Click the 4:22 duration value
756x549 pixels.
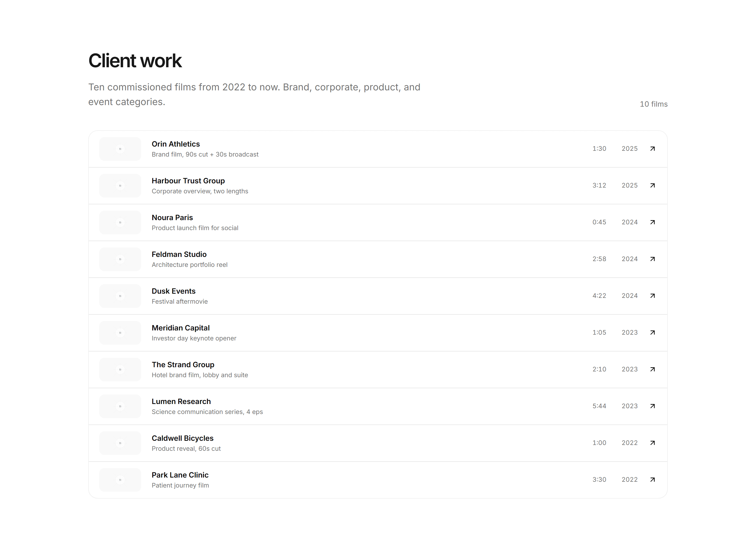tap(599, 296)
